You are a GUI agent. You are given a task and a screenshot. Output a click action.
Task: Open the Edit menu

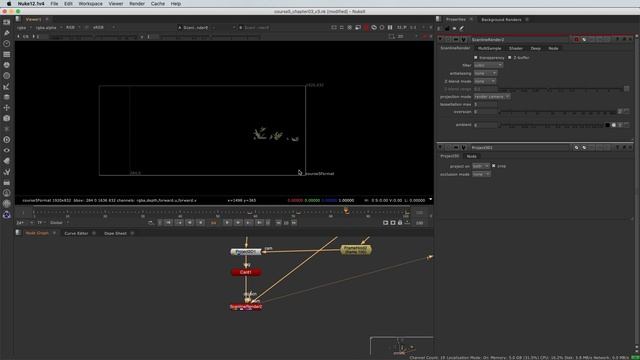point(68,4)
